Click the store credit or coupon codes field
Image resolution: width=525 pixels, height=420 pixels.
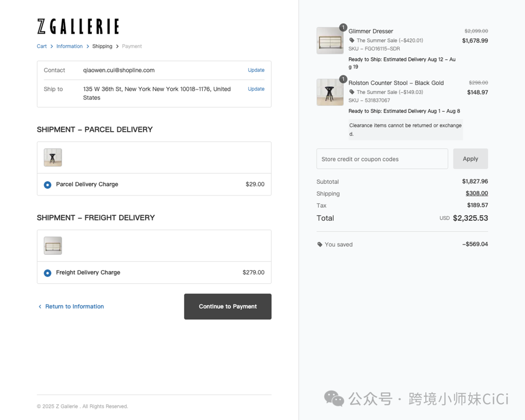coord(382,158)
